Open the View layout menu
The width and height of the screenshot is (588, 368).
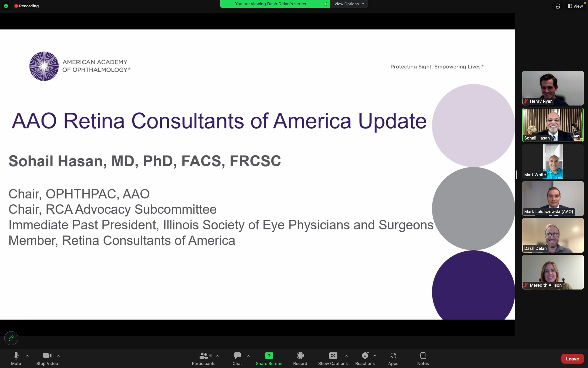pos(575,6)
